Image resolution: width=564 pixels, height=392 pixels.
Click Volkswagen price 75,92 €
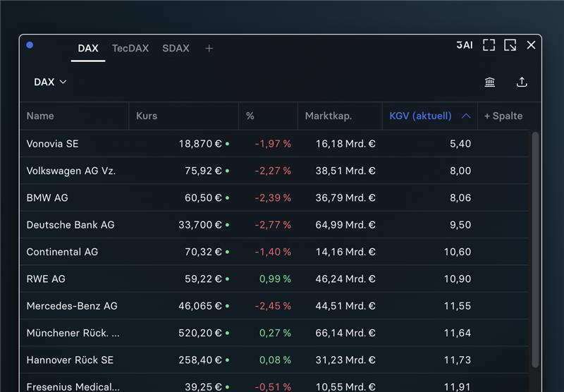(x=203, y=171)
